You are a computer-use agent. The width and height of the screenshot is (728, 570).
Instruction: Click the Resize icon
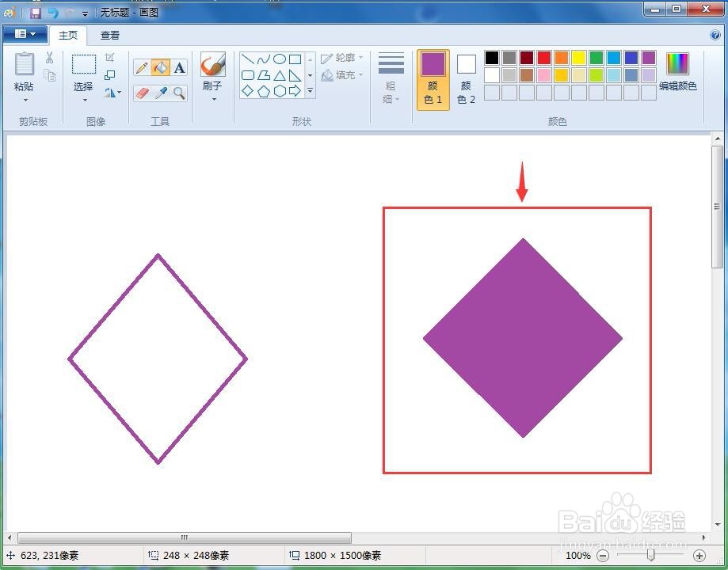pos(109,74)
